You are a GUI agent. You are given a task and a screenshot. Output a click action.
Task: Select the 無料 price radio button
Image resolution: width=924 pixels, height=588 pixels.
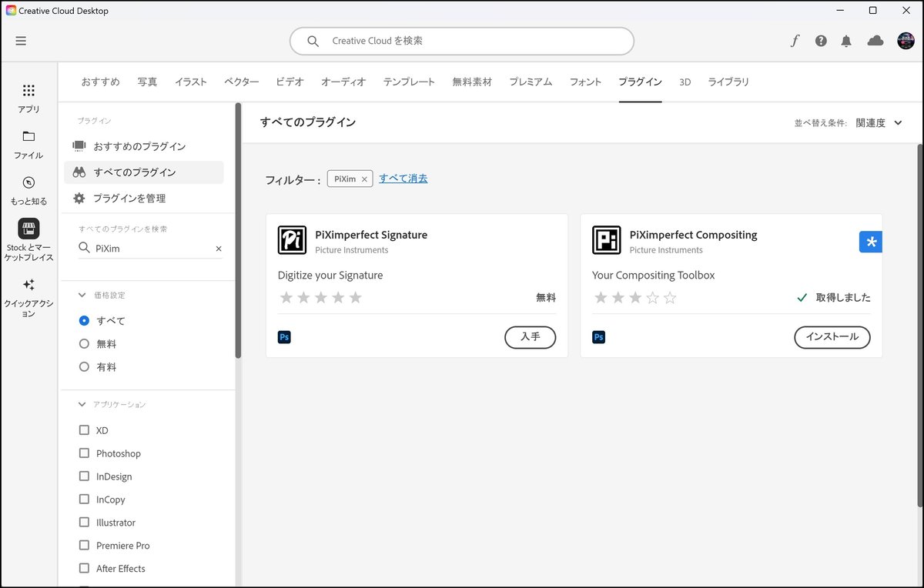(85, 344)
